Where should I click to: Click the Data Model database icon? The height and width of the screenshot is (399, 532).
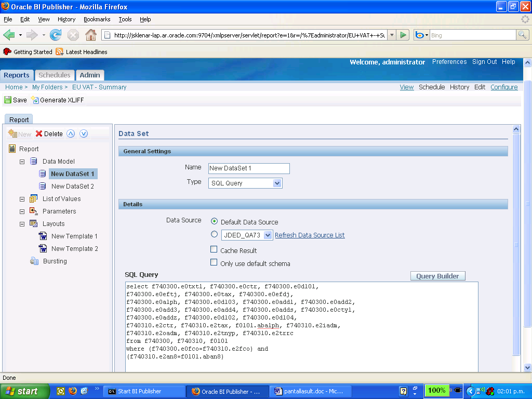[x=33, y=161]
